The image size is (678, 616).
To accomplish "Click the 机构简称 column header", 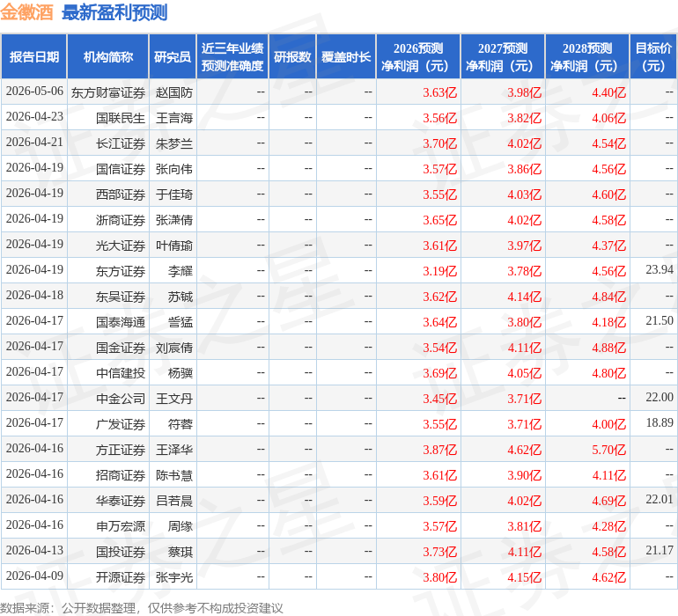I will 108,57.
